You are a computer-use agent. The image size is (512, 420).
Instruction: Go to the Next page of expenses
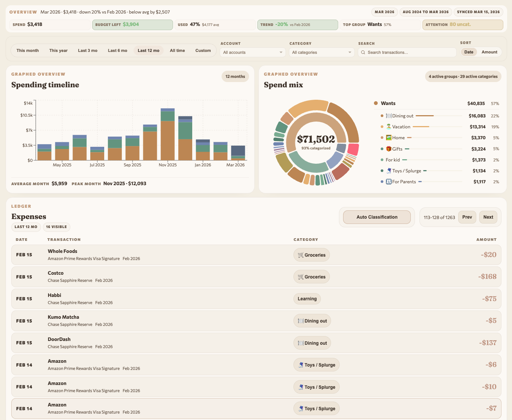tap(488, 217)
